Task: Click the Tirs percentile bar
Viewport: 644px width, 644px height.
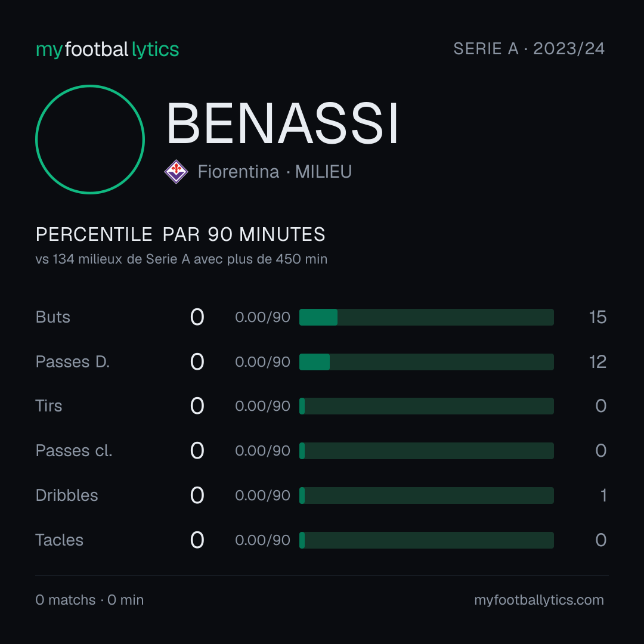Action: (426, 406)
